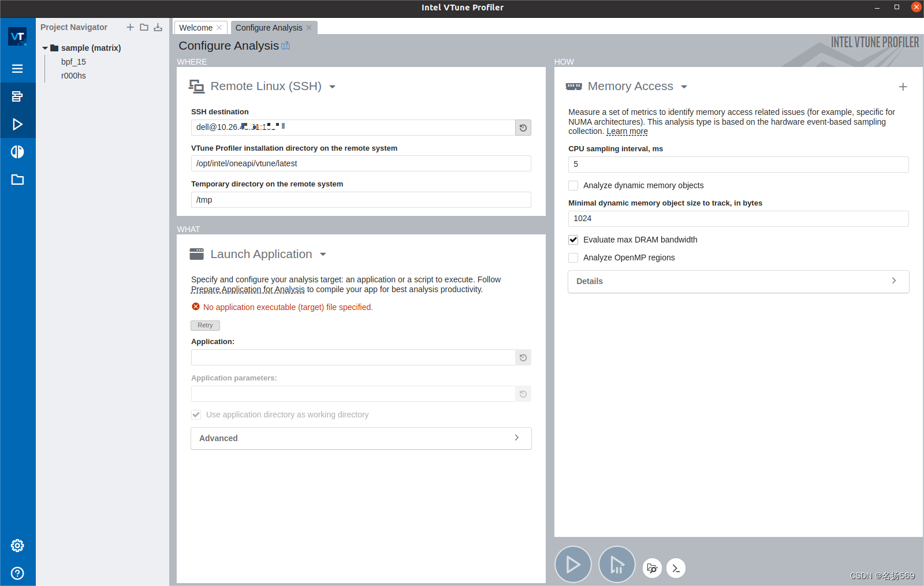
Task: Enable Analyze OpenMP regions
Action: (573, 257)
